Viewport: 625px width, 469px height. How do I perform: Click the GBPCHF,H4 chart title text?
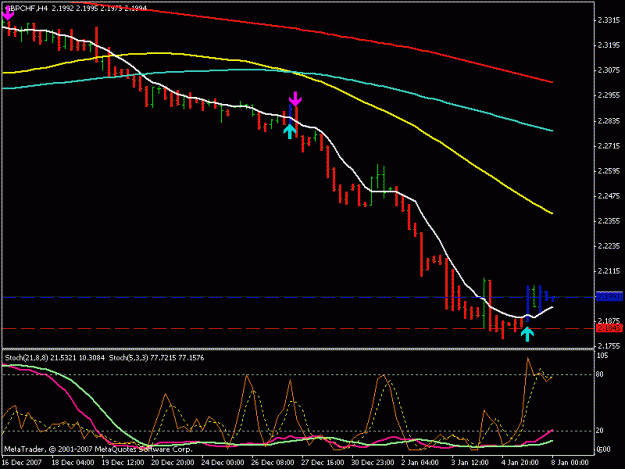coord(26,8)
